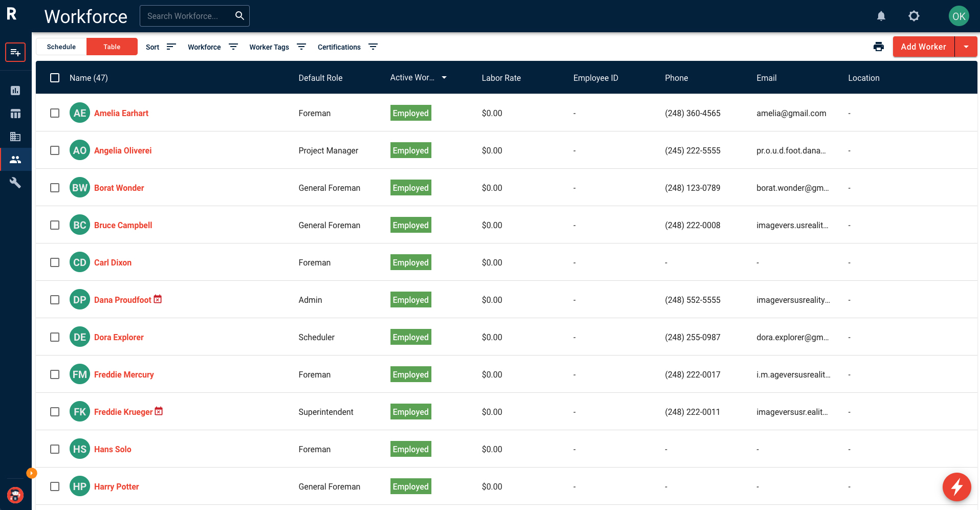The image size is (980, 510).
Task: Expand the Add Worker dropdown arrow
Action: tap(966, 47)
